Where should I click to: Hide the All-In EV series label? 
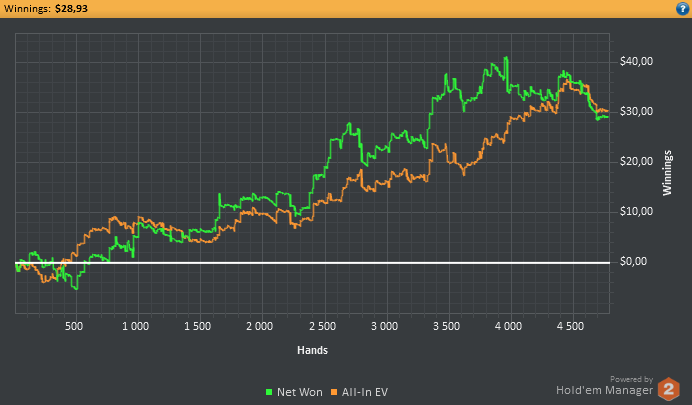tap(365, 392)
